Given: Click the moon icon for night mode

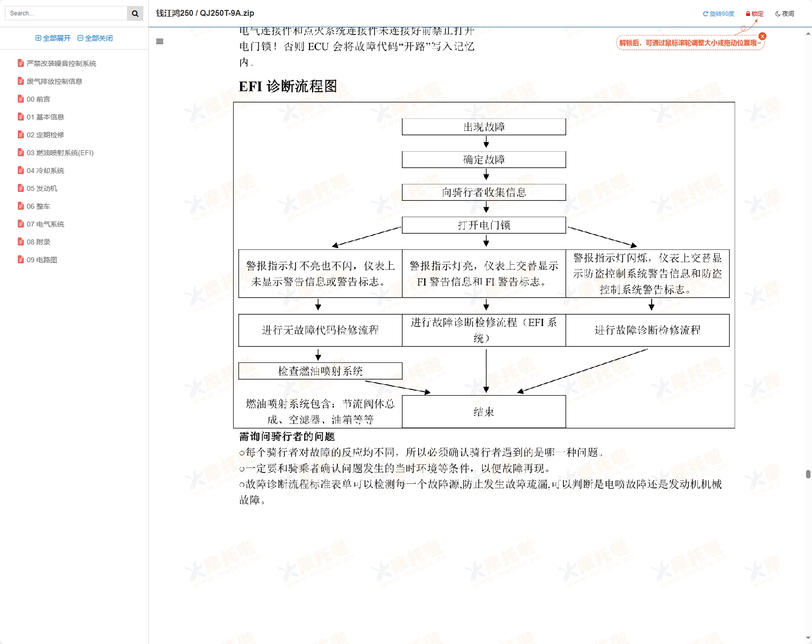Looking at the screenshot, I should pos(778,14).
